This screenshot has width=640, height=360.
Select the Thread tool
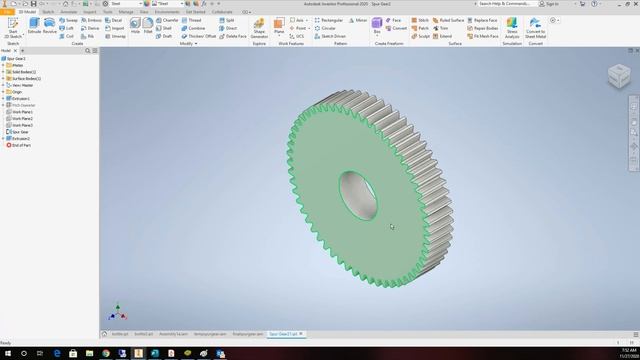point(191,20)
